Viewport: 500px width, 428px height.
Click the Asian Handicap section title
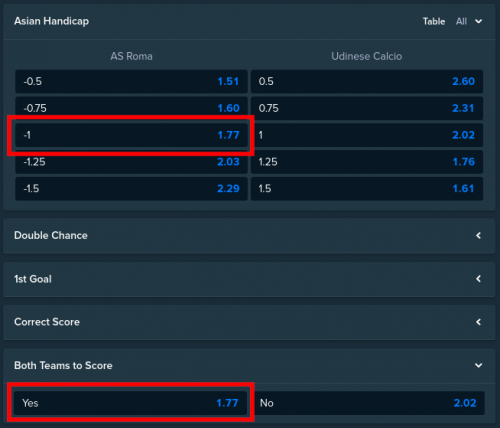(x=51, y=21)
